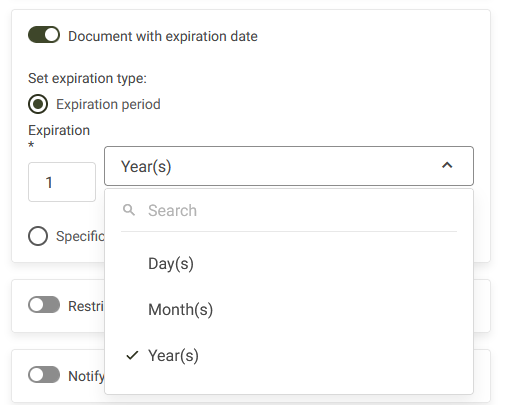Viewport: 507px width, 405px height.
Task: Turn off the Document with expiration date switch
Action: point(44,35)
